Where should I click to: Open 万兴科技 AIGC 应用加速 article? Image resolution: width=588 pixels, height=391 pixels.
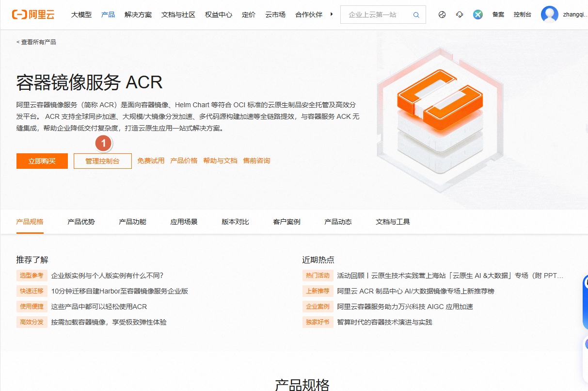405,307
